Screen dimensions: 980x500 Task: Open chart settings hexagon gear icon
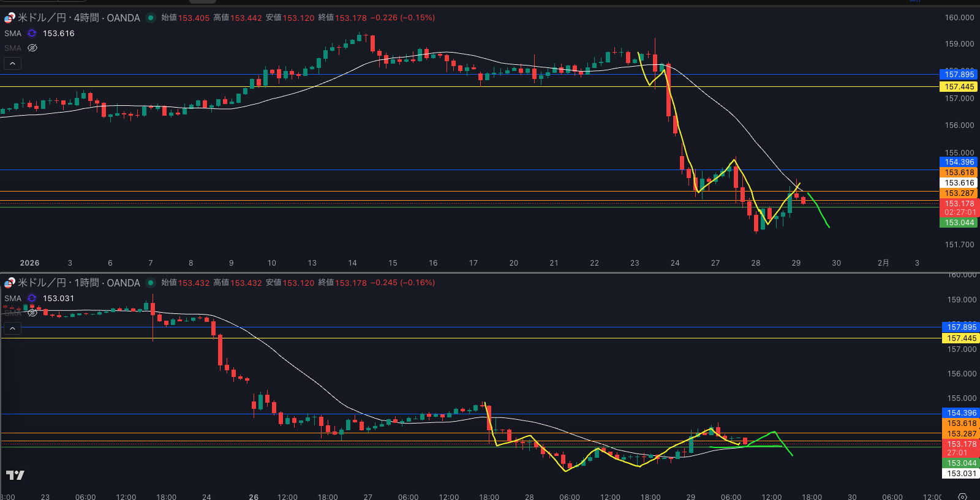[962, 496]
